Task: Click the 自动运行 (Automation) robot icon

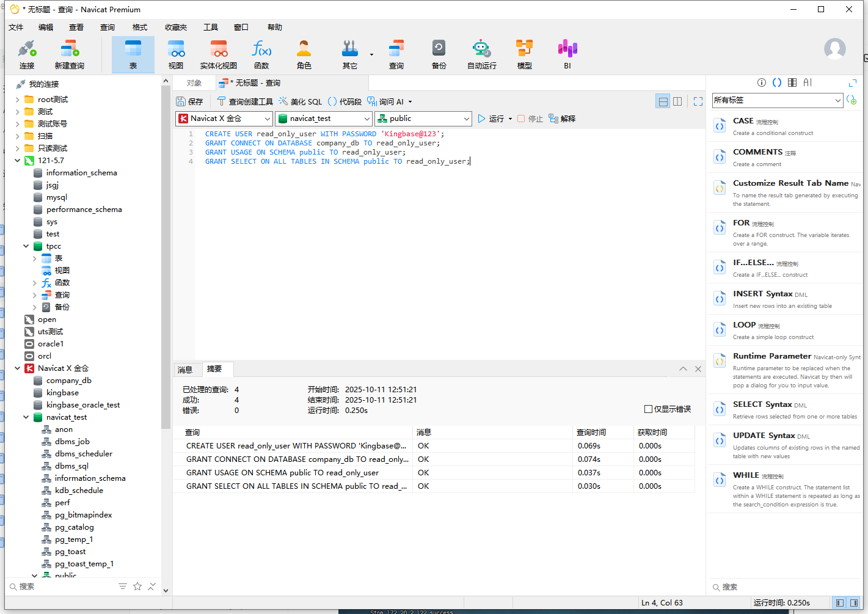Action: point(482,54)
